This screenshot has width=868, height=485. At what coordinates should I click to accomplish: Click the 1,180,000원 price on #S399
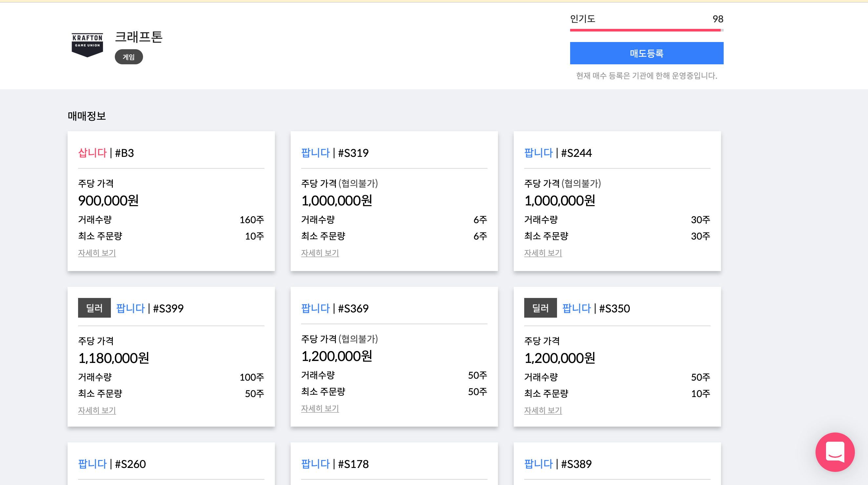(114, 358)
